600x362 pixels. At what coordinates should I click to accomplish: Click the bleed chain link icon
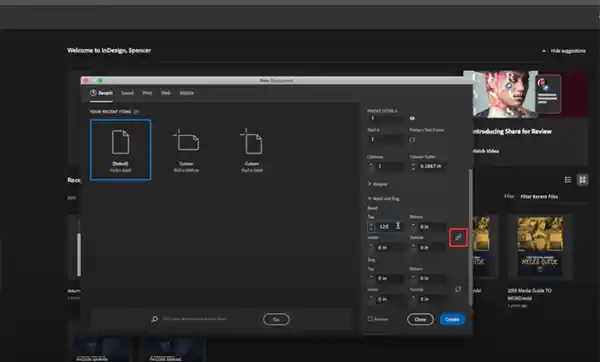tap(458, 237)
